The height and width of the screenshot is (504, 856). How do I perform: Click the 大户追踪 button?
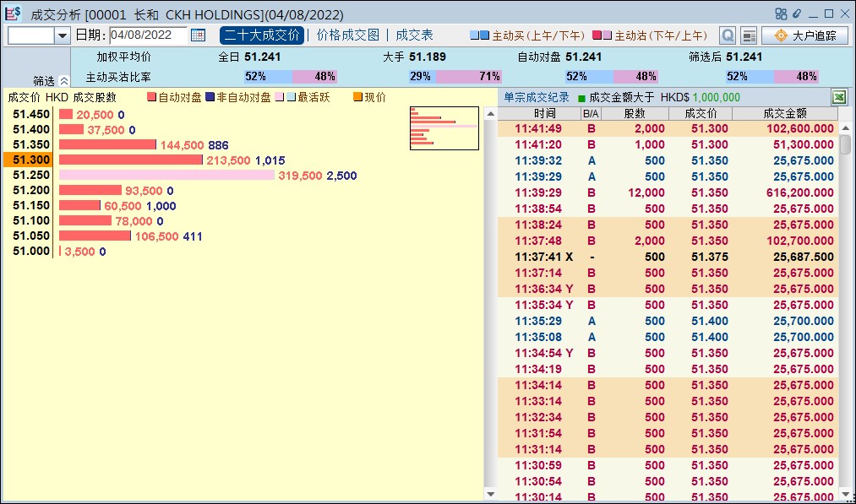(x=804, y=35)
